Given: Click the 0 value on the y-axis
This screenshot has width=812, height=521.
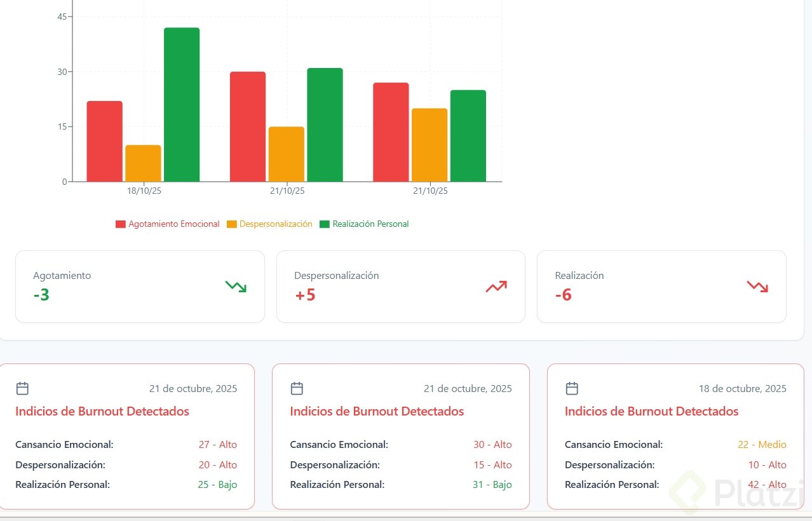Looking at the screenshot, I should [x=64, y=182].
